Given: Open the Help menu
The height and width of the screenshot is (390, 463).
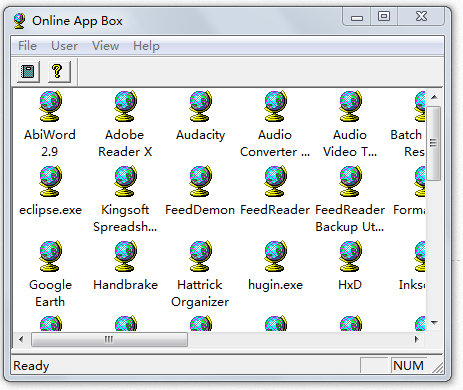Looking at the screenshot, I should (146, 46).
